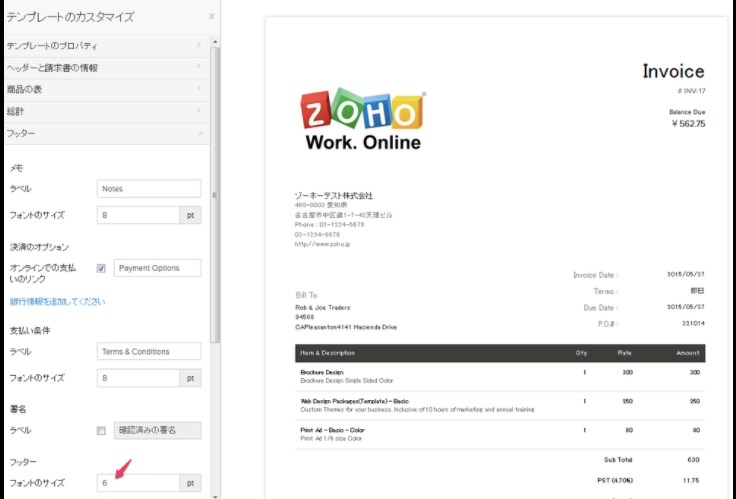Enable the 署名 label checkbox
This screenshot has height=499, width=736.
point(101,430)
